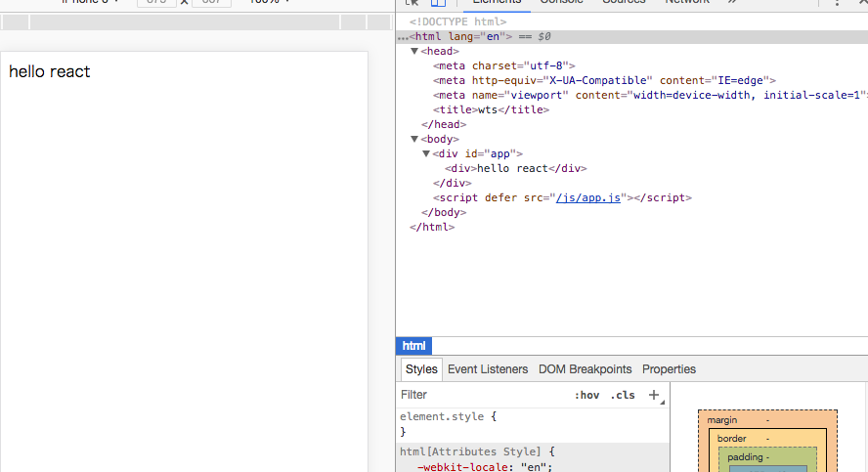
Task: Select the closing /head tag
Action: (444, 124)
